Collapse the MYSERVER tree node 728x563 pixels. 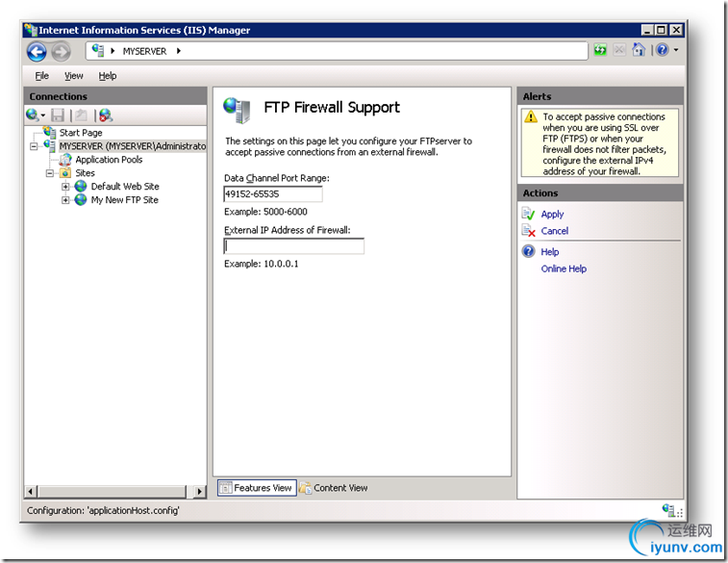(x=34, y=146)
